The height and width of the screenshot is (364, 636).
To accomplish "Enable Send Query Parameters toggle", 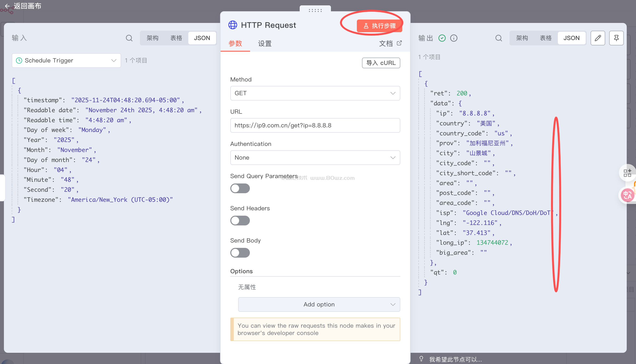I will (x=240, y=188).
